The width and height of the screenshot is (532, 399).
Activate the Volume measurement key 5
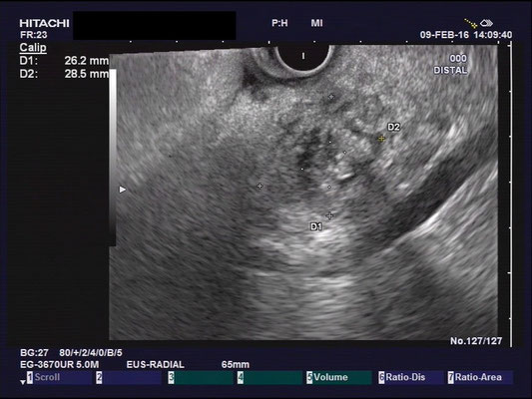pyautogui.click(x=339, y=377)
